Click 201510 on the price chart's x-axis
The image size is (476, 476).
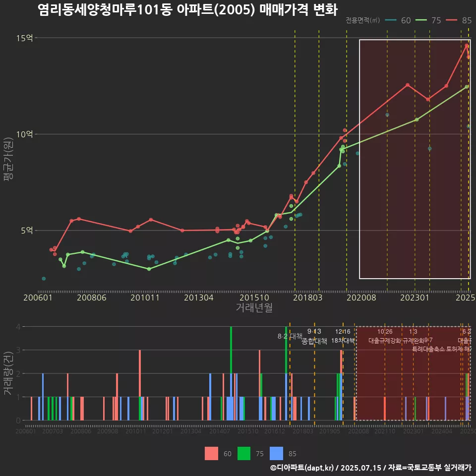click(x=254, y=297)
